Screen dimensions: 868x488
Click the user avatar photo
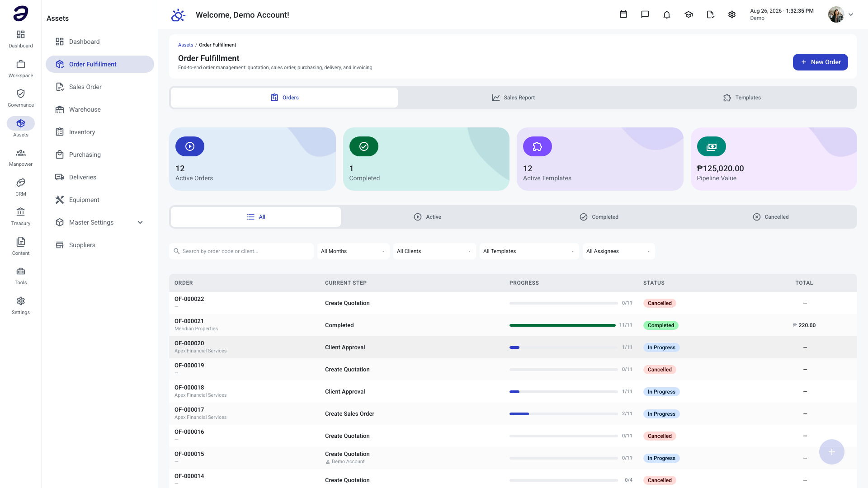point(836,14)
